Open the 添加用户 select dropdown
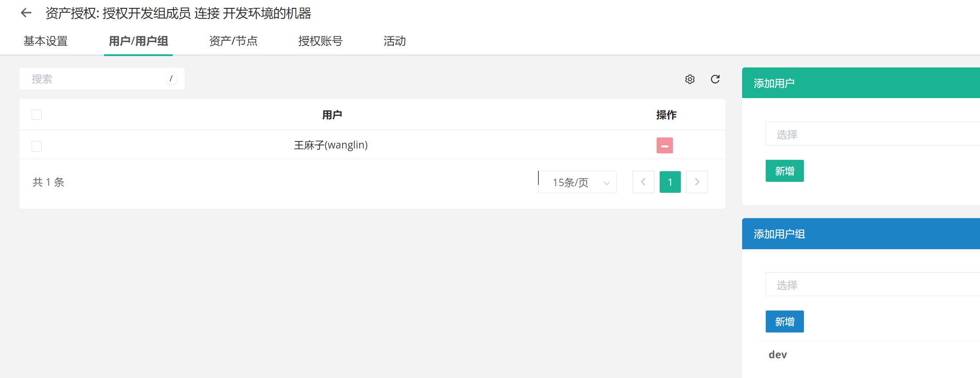Screen dimensions: 980x378 click(x=872, y=134)
